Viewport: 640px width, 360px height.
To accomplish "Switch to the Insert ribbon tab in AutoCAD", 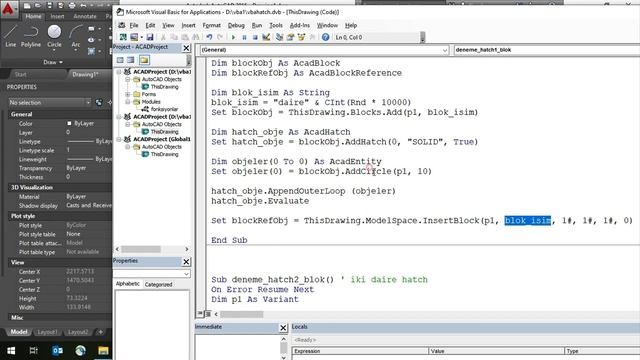I will [x=57, y=16].
